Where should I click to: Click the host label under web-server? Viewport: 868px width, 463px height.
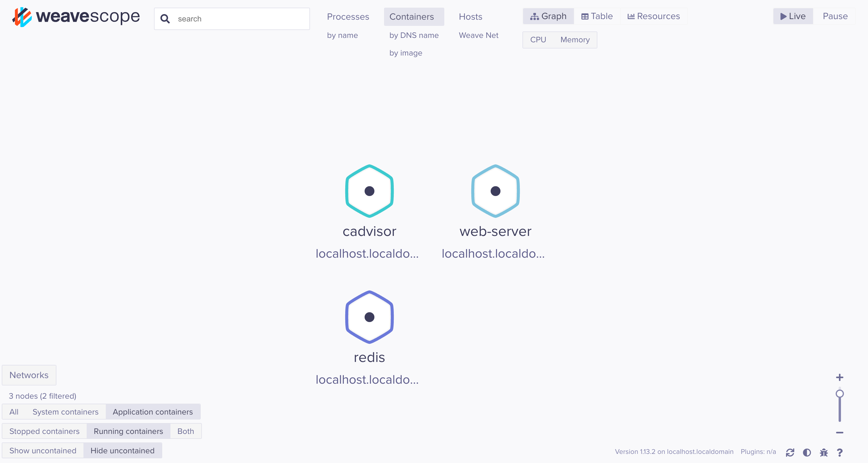click(493, 254)
